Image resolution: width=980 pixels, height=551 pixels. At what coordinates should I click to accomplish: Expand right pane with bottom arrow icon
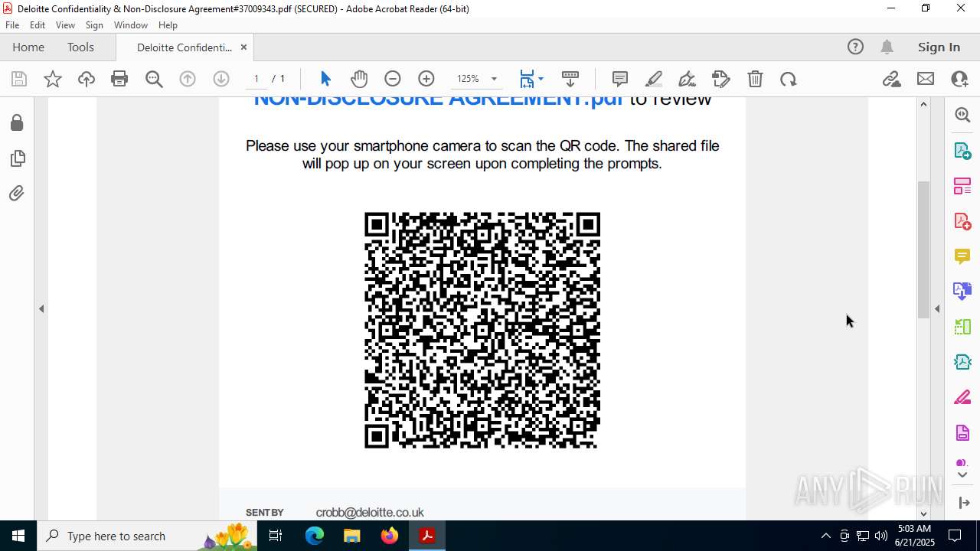tap(963, 502)
